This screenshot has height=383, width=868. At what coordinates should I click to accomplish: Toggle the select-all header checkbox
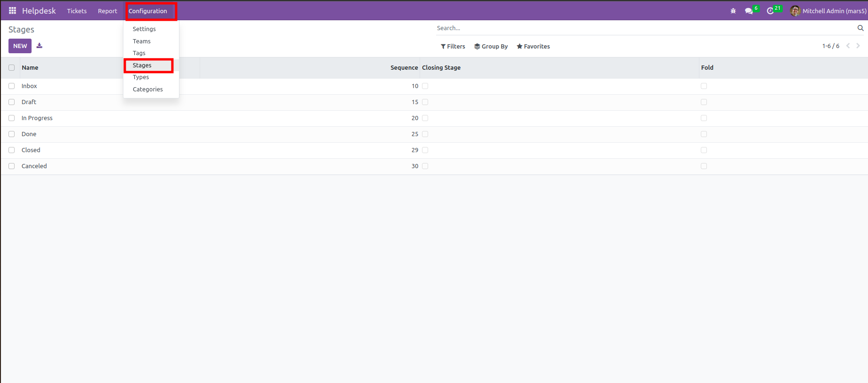(x=12, y=68)
